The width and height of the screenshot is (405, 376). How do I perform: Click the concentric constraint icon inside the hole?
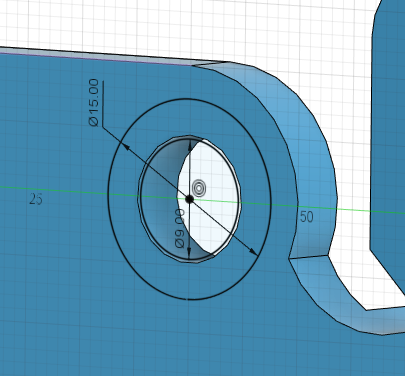199,188
